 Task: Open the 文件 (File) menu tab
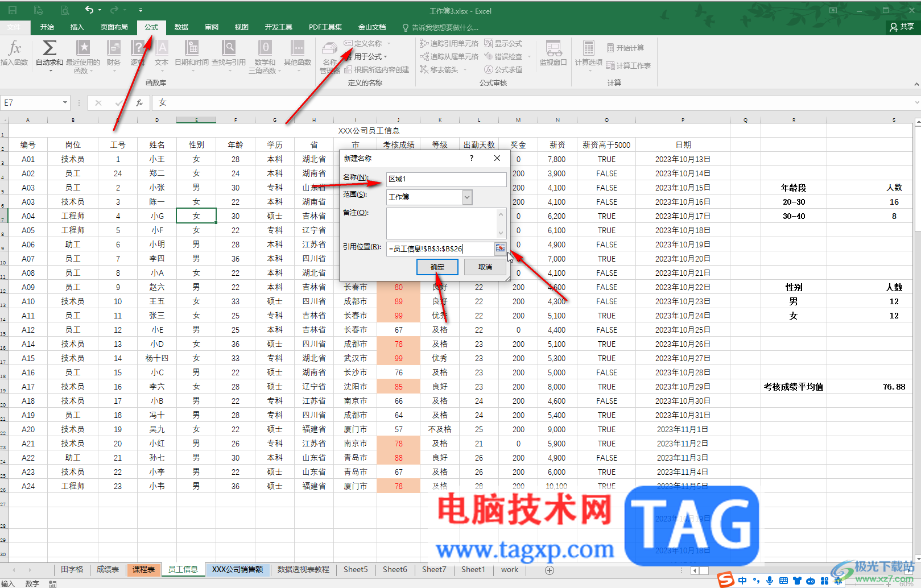pos(14,27)
